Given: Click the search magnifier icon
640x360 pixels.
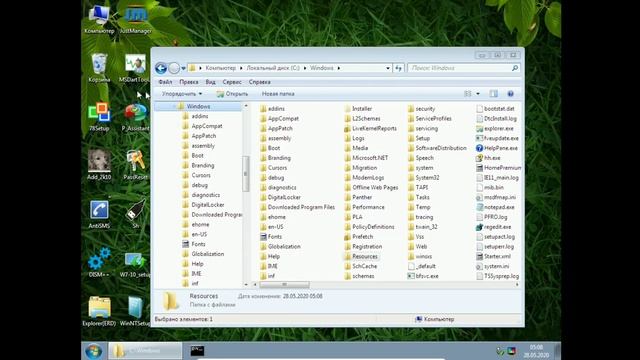Looking at the screenshot, I should coord(515,68).
